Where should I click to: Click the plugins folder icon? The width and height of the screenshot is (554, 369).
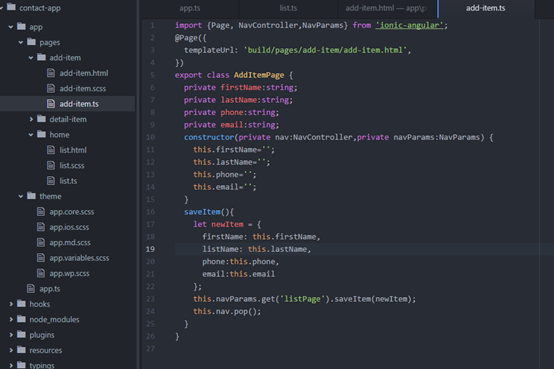pyautogui.click(x=22, y=334)
